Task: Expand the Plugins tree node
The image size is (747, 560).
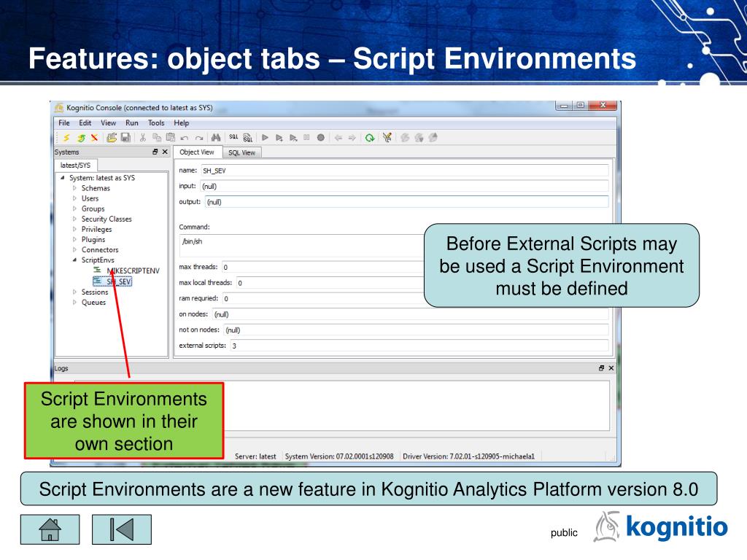Action: (x=74, y=239)
